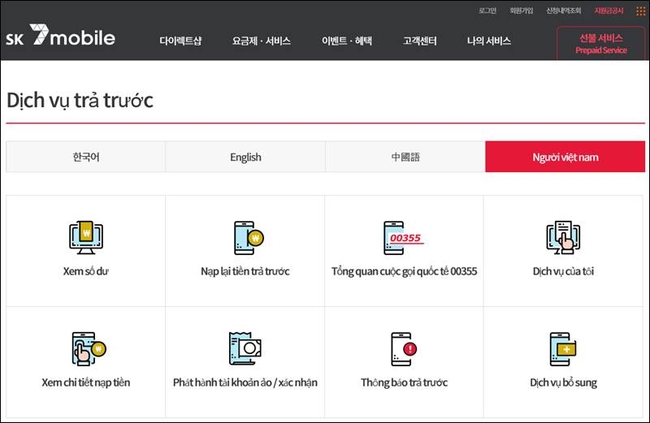This screenshot has width=650, height=423.
Task: Open the Xem chi tiết nạp tiền icon
Action: point(89,349)
